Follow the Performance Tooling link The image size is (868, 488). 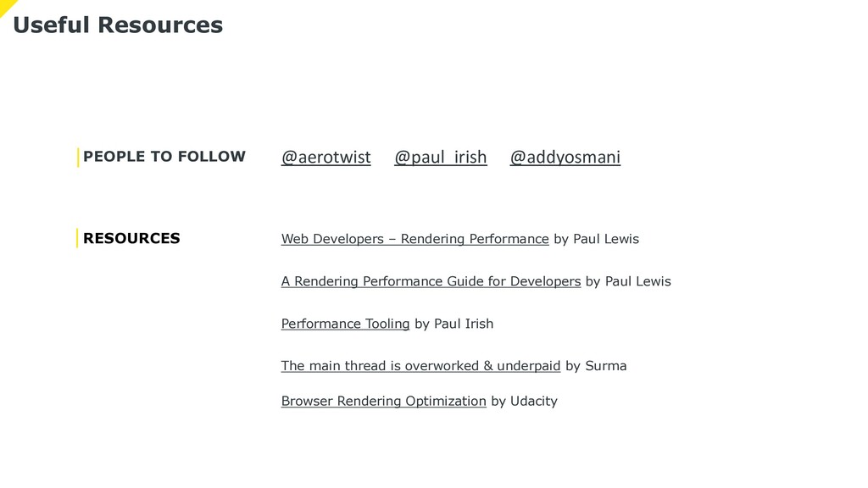coord(346,324)
